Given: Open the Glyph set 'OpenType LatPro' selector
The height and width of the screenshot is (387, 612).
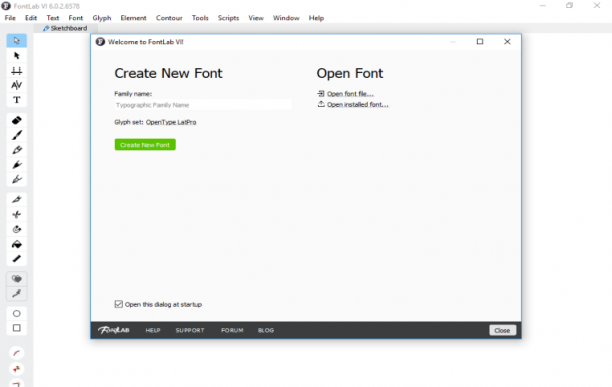Looking at the screenshot, I should 171,122.
